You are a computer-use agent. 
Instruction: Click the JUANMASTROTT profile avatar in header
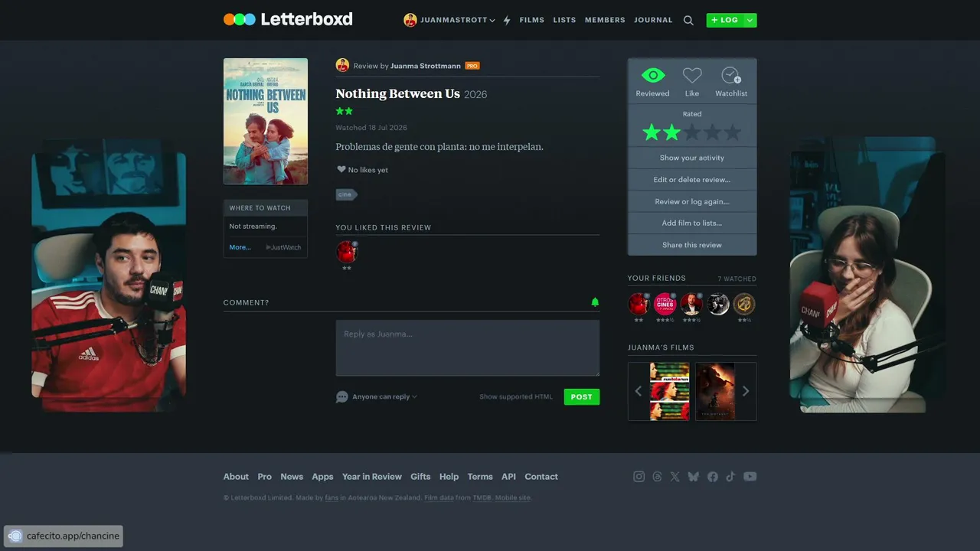(410, 20)
